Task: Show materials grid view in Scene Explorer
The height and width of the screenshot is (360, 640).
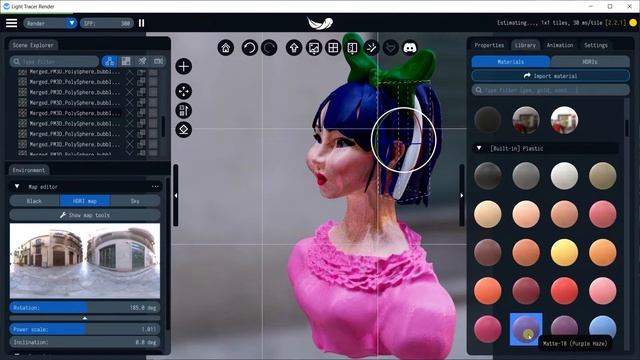Action: coord(126,61)
